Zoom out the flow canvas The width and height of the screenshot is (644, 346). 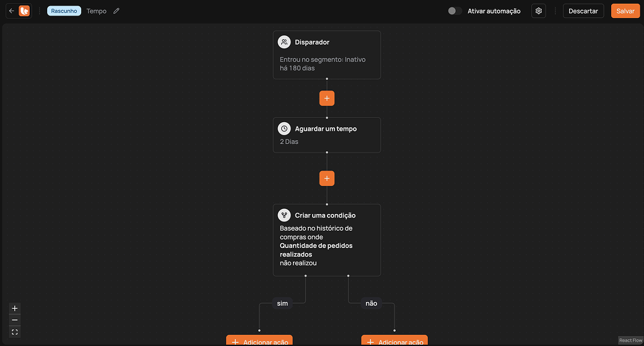(15, 320)
